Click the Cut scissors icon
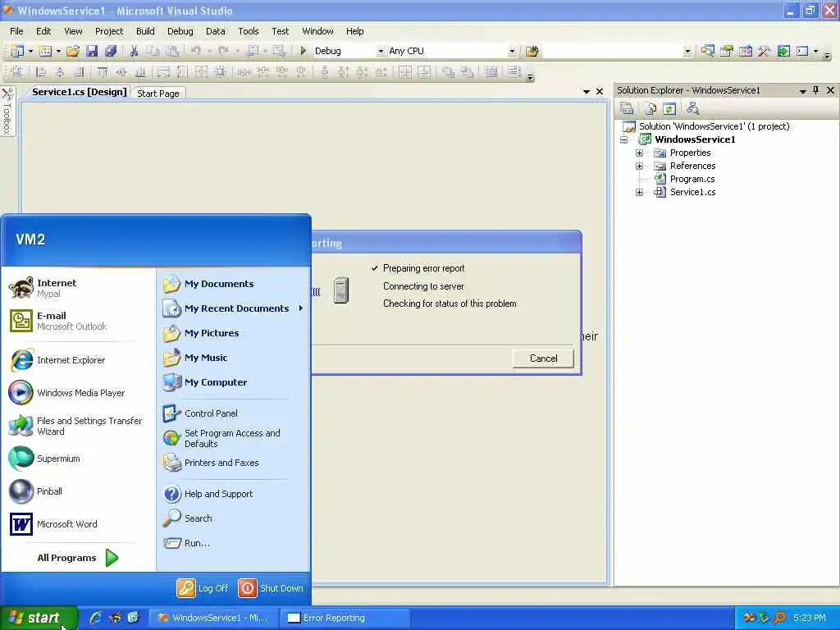Image resolution: width=840 pixels, height=630 pixels. pyautogui.click(x=134, y=51)
